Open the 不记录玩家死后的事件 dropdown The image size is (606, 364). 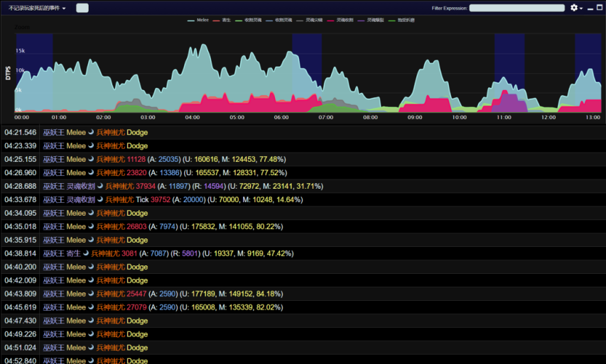point(37,8)
